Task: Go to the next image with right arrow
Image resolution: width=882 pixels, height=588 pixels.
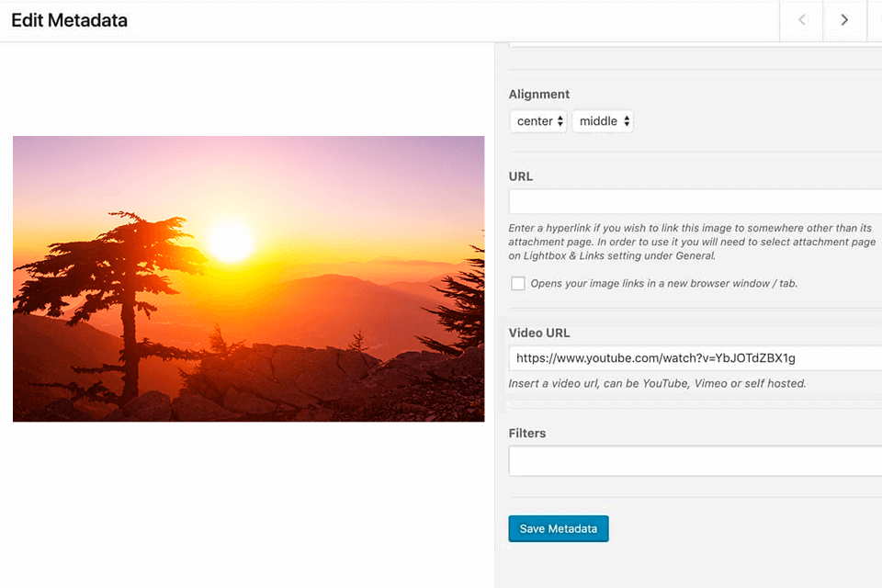Action: tap(844, 20)
